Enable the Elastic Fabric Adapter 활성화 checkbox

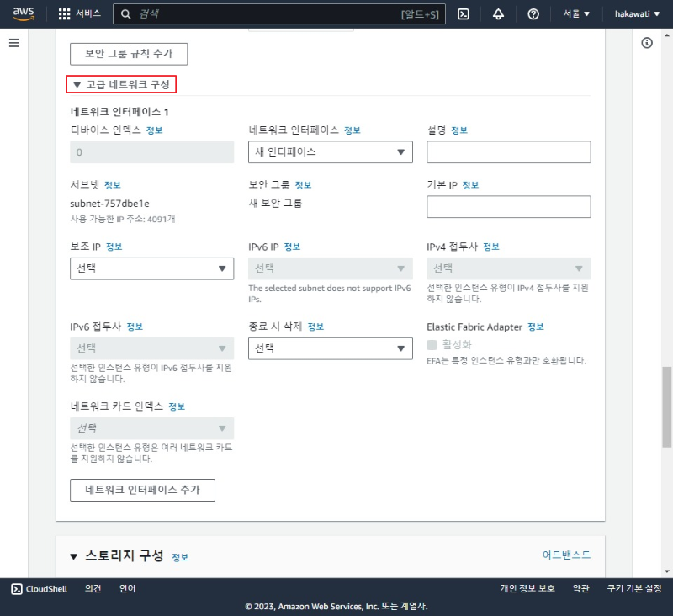[432, 344]
